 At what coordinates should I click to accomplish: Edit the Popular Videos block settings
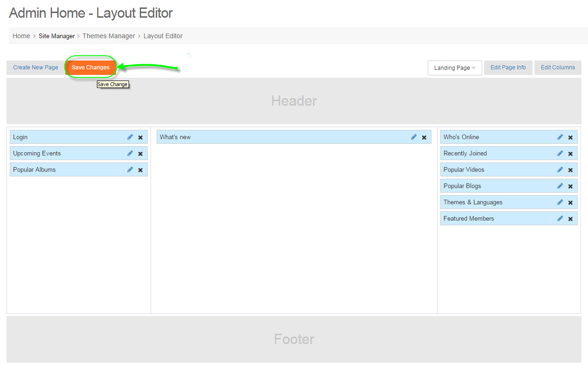tap(560, 170)
